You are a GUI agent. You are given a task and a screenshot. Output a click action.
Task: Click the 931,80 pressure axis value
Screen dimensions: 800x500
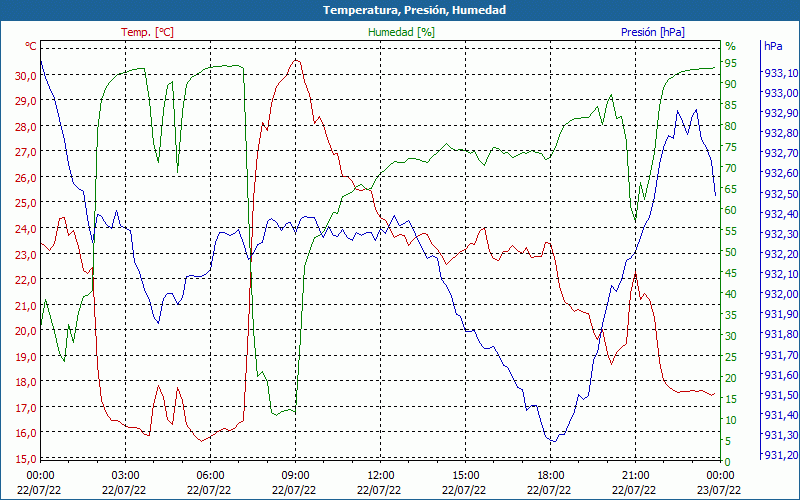click(781, 334)
